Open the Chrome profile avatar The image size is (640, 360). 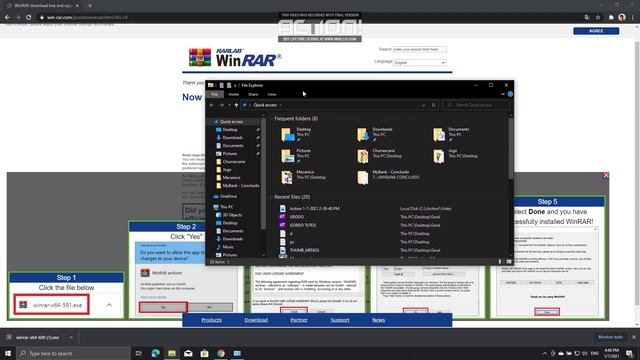(x=622, y=17)
